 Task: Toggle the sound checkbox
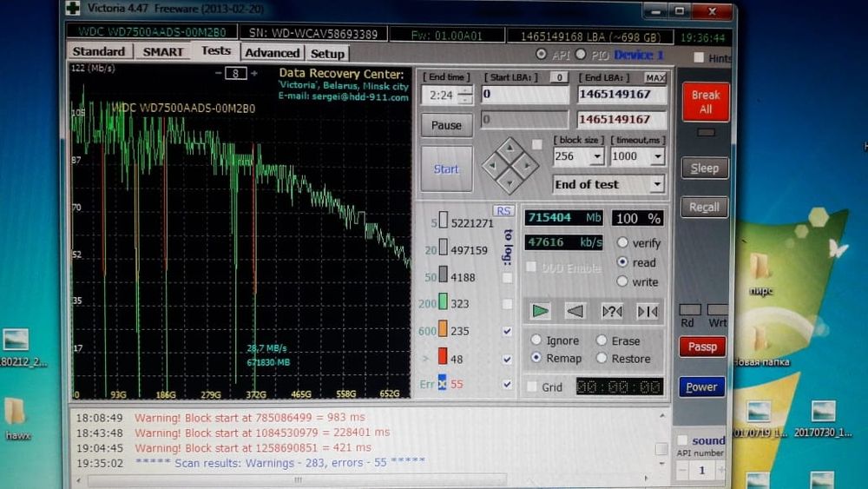pos(682,439)
